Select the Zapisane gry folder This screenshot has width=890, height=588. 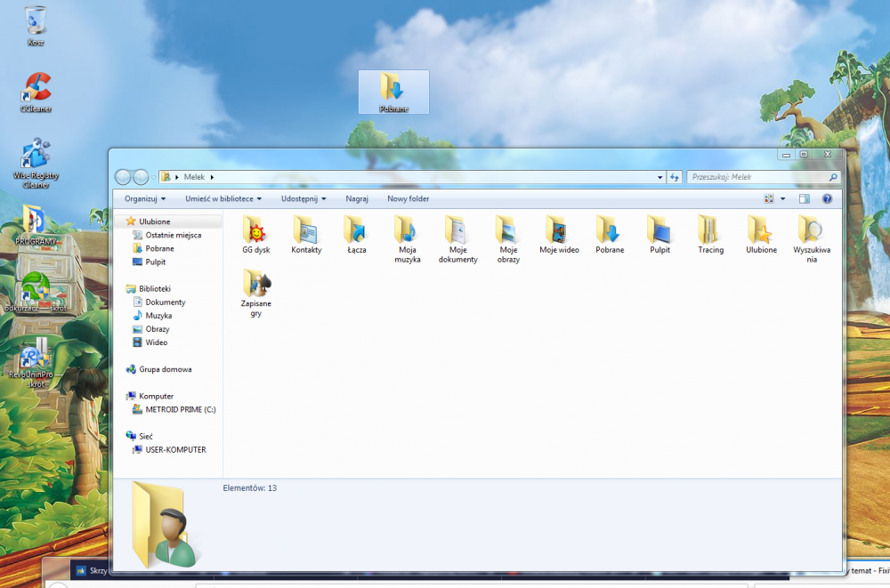[x=255, y=285]
